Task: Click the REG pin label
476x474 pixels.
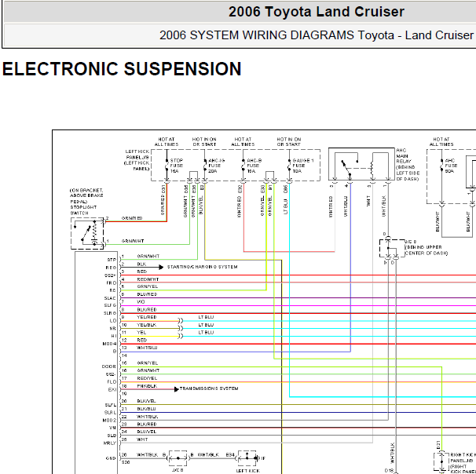Action: (111, 268)
